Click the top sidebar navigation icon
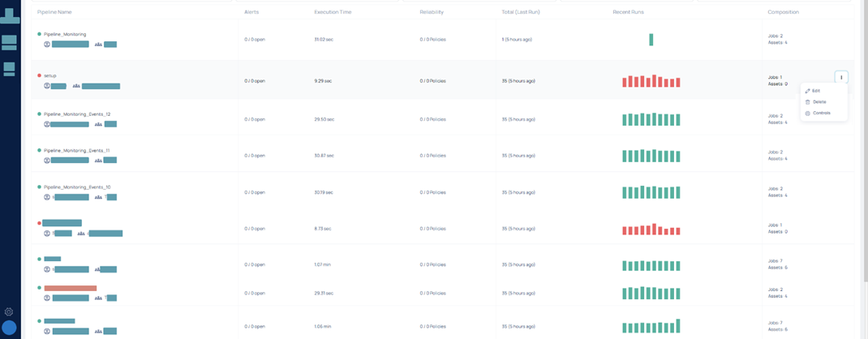Screen dimensions: 868x339 point(9,15)
